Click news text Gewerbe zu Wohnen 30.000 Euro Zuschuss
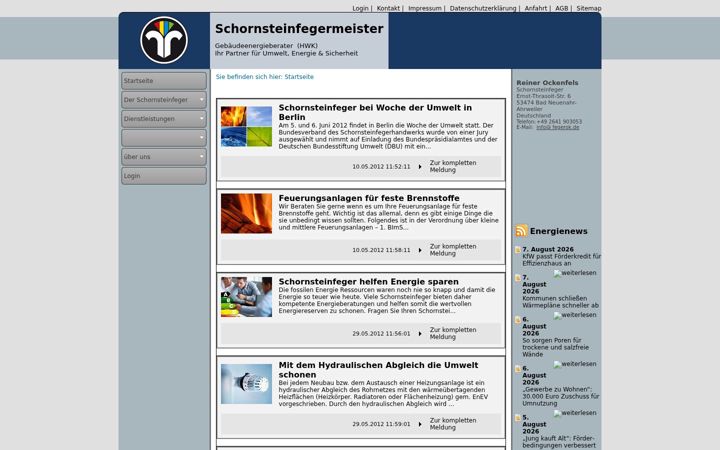This screenshot has height=450, width=720. pos(561,396)
